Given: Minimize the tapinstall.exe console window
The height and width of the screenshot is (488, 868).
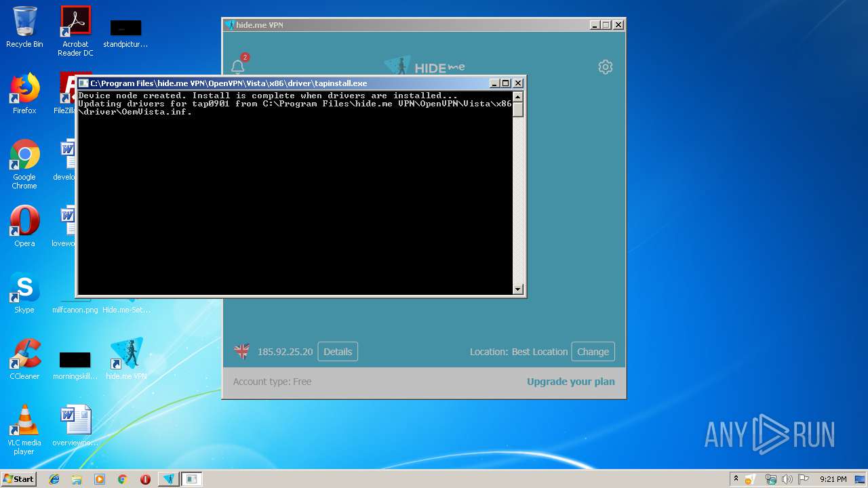Looking at the screenshot, I should coord(495,83).
